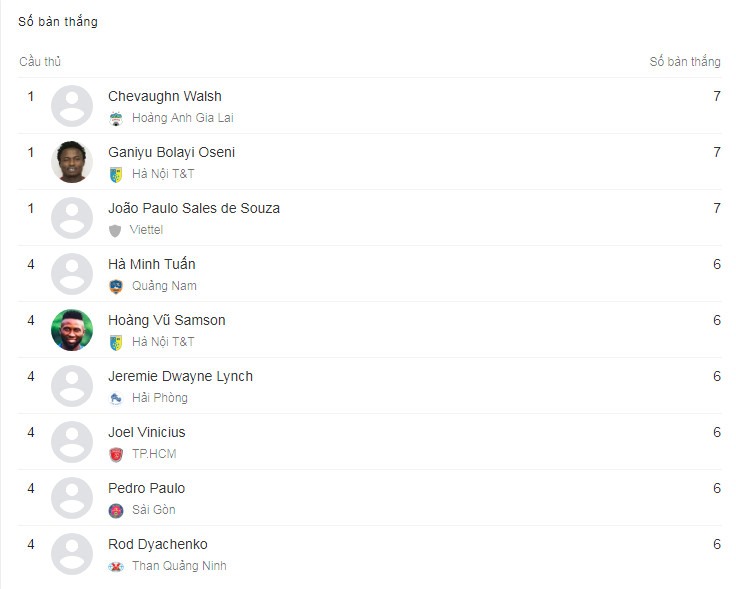Click Chevaughn Walsh's placeholder avatar
The image size is (736, 589).
coord(72,106)
